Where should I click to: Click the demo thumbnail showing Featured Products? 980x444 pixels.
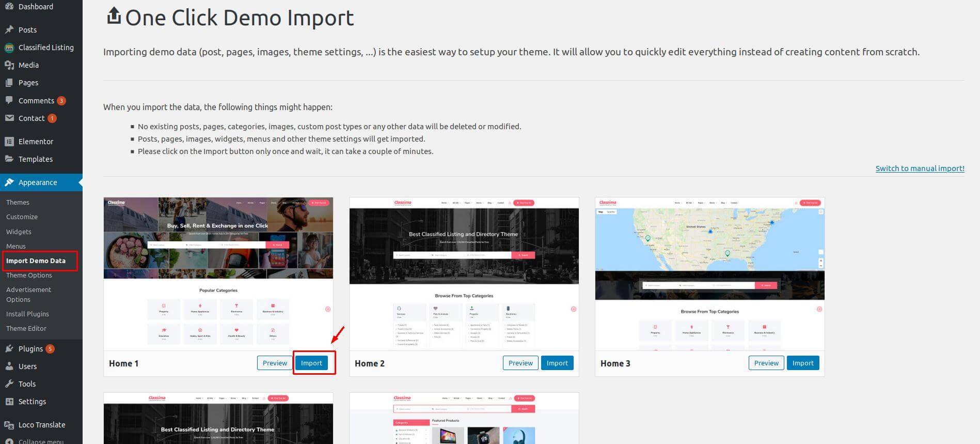(x=464, y=418)
